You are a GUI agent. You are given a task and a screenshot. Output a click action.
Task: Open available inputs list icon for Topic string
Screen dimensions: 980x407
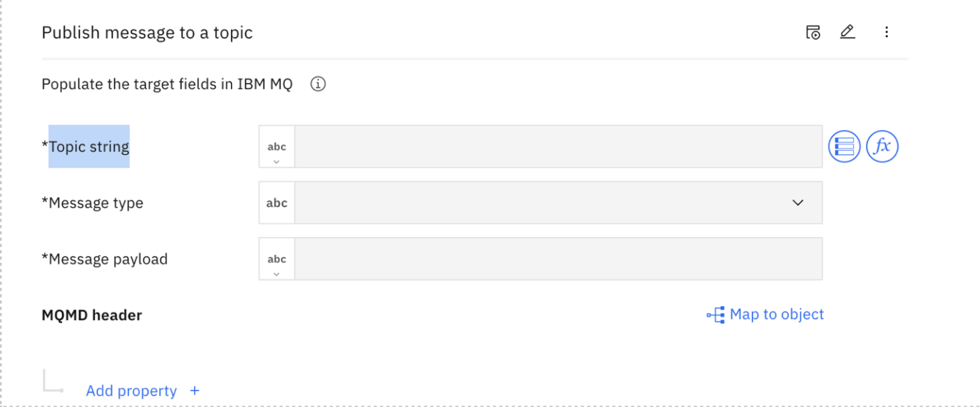(x=844, y=146)
